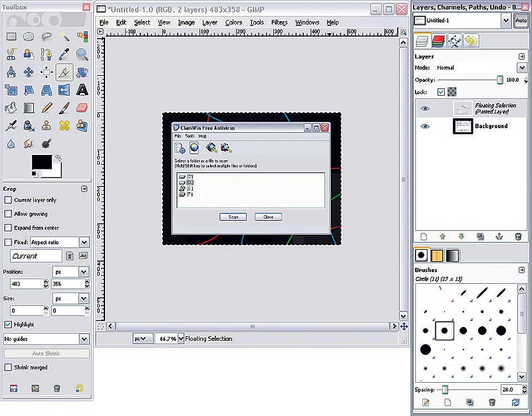Enable Current layer only checkbox

pyautogui.click(x=8, y=200)
